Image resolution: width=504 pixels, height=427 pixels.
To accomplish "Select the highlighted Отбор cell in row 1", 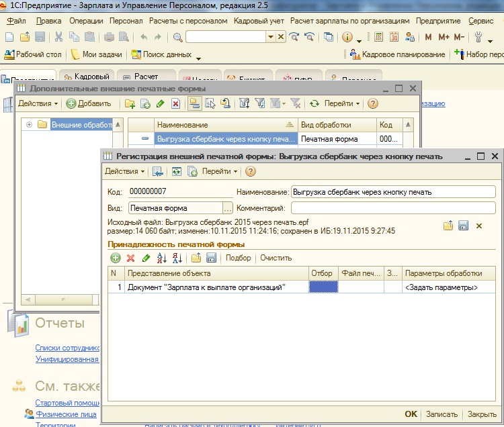I will pos(323,287).
